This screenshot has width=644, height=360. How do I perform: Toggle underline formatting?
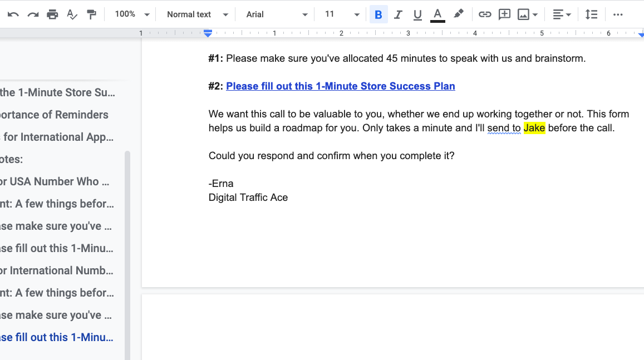pos(417,14)
